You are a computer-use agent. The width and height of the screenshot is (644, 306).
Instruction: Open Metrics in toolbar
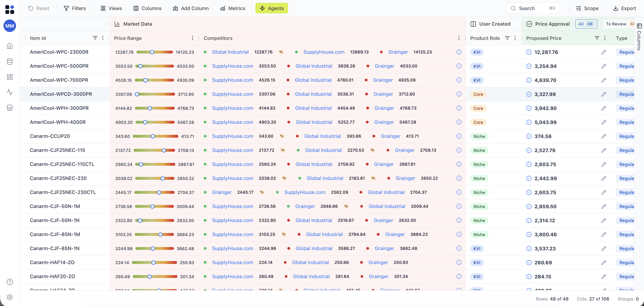pos(233,8)
